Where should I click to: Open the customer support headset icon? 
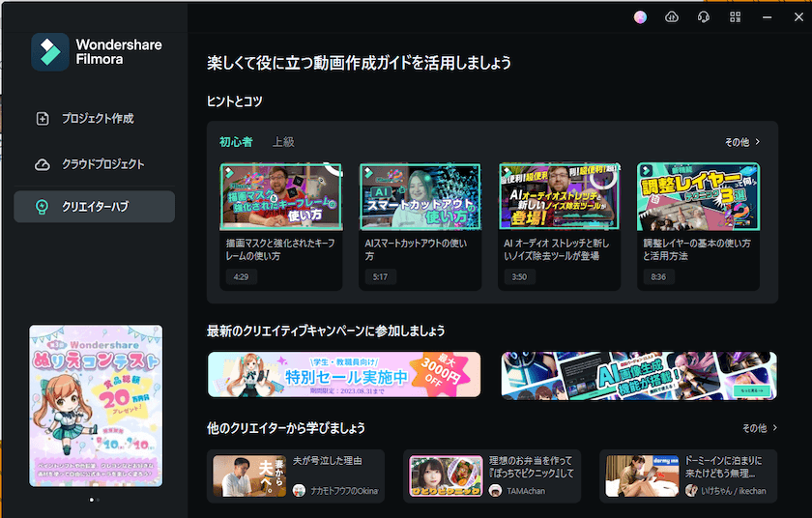(704, 17)
